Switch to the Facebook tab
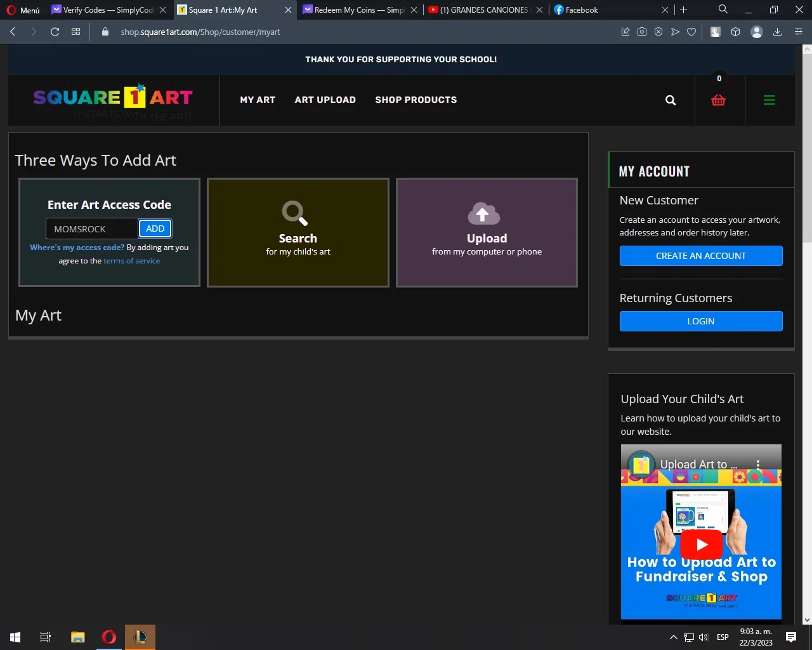812x650 pixels. (x=603, y=10)
